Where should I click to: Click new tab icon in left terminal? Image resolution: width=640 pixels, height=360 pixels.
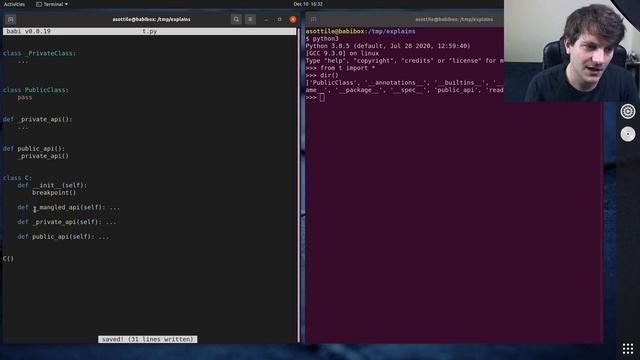point(11,19)
